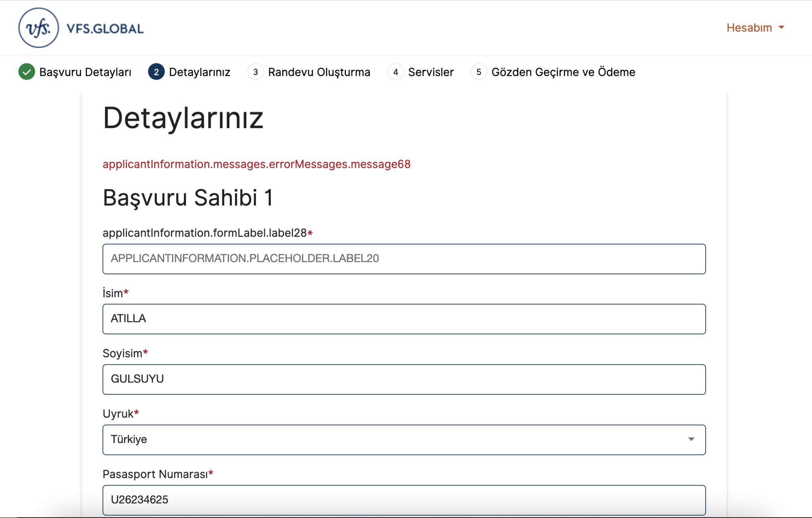This screenshot has height=518, width=812.
Task: Click the step 2 circle icon
Action: (x=156, y=72)
